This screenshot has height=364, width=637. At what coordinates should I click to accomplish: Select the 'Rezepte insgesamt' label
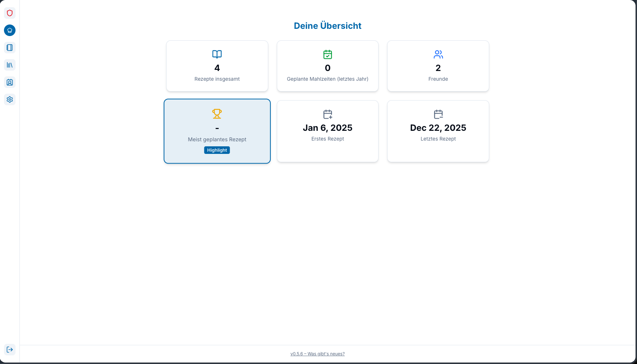click(x=217, y=79)
